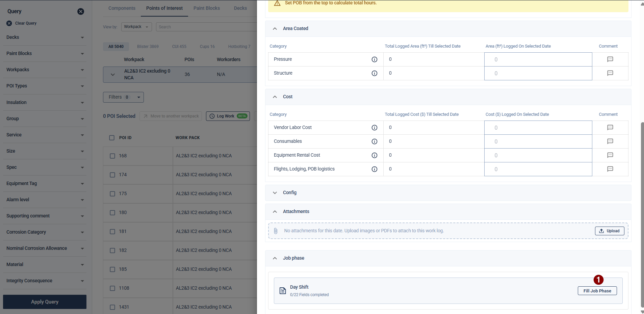Tick the select-all POI ID checkbox
This screenshot has height=314, width=644.
[112, 138]
